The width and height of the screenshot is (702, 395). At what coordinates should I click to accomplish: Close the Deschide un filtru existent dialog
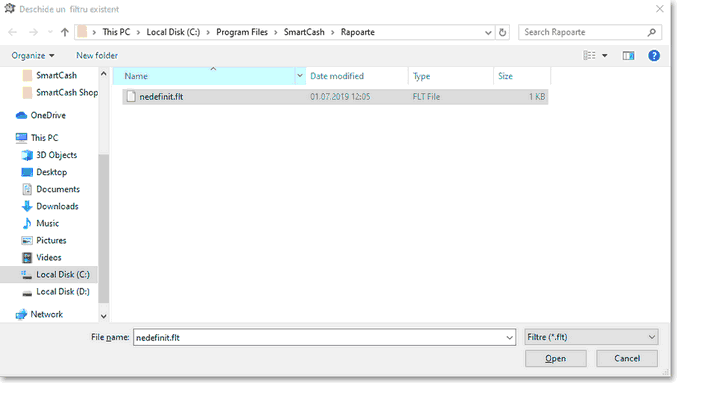[659, 9]
